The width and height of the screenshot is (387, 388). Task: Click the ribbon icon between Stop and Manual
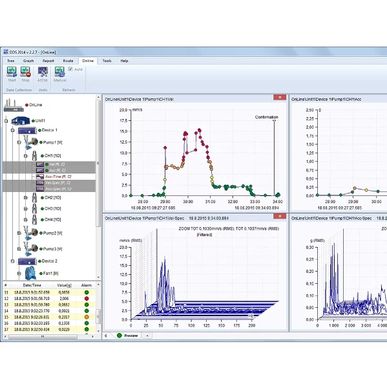click(x=42, y=71)
